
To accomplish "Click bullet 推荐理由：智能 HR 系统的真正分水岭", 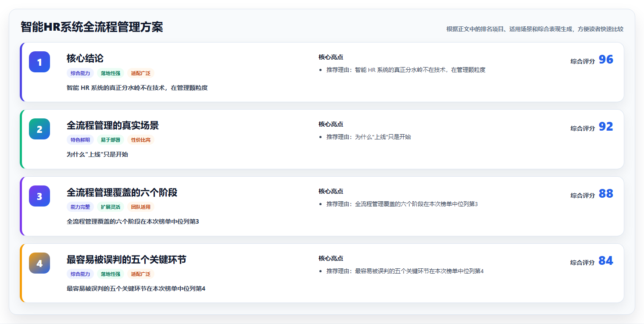I will pos(406,70).
